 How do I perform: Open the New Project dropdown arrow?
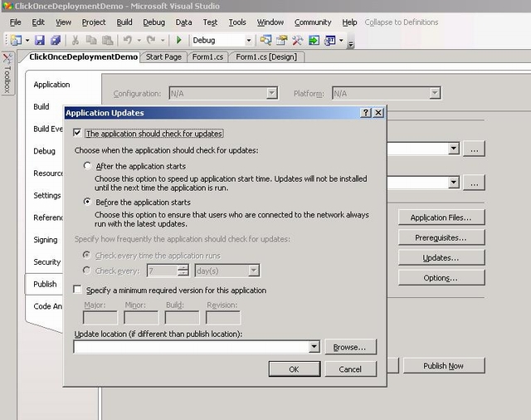[x=27, y=41]
